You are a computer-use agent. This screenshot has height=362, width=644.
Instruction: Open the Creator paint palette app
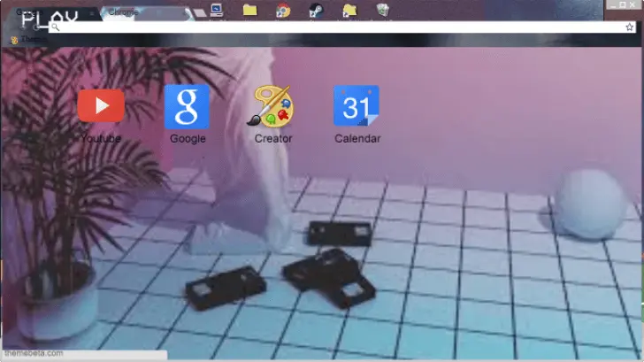(273, 106)
